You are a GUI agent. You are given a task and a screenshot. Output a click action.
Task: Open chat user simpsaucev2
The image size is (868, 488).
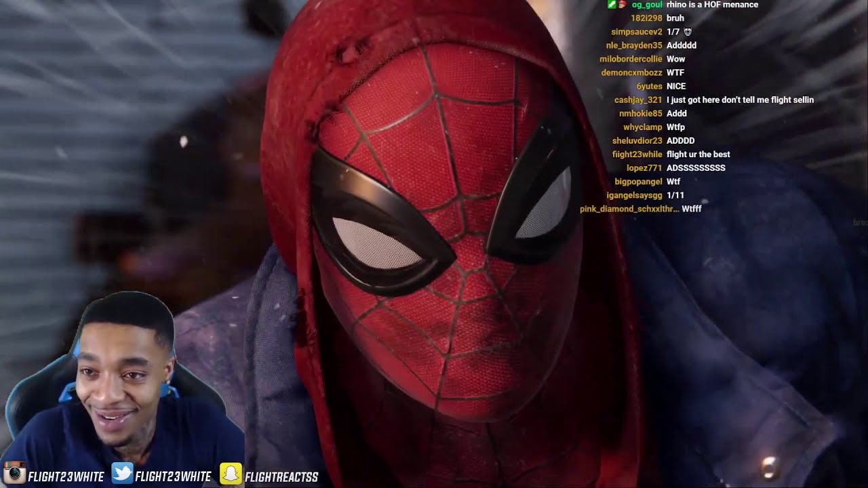click(637, 32)
